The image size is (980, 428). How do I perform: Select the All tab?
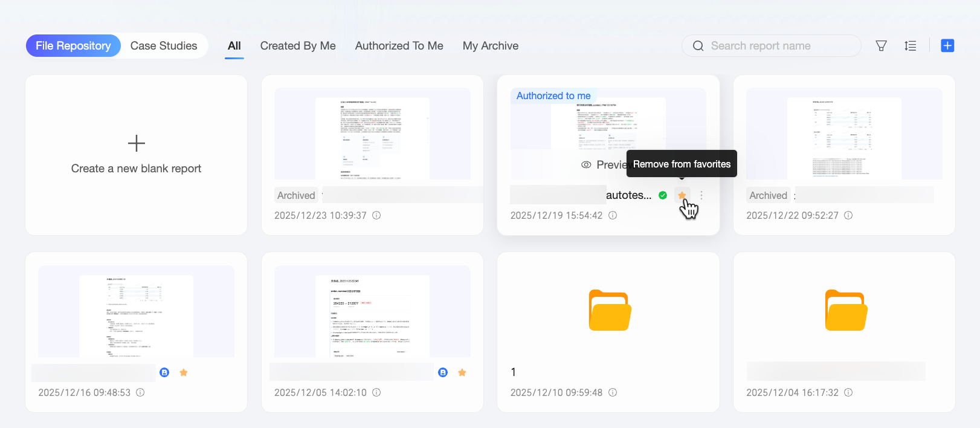[x=234, y=46]
